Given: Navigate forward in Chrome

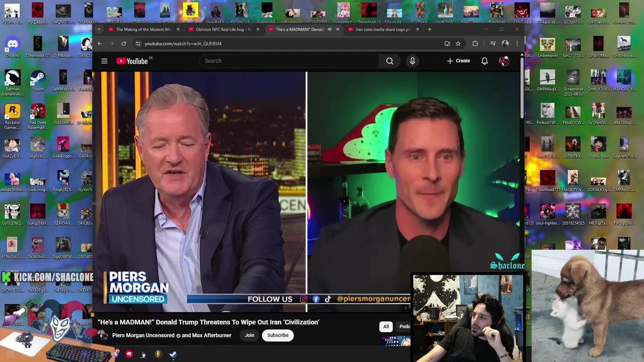Looking at the screenshot, I should tap(111, 44).
